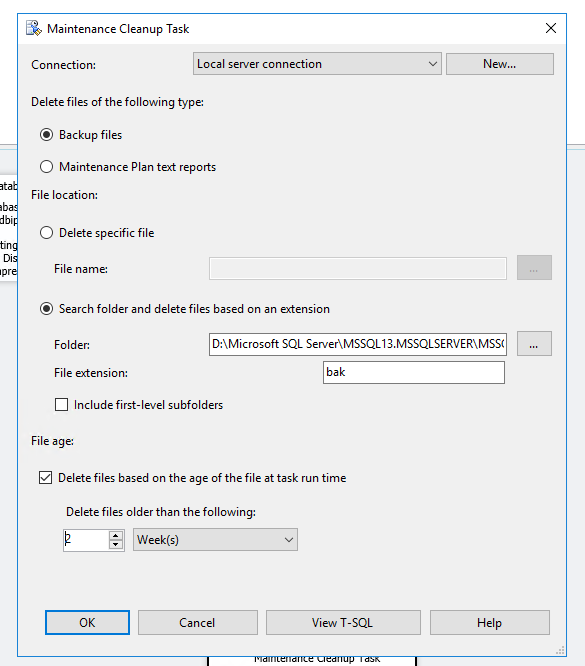Click 'Delete files older than the following:' text
Viewport: 585px width, 666px height.
(x=161, y=512)
